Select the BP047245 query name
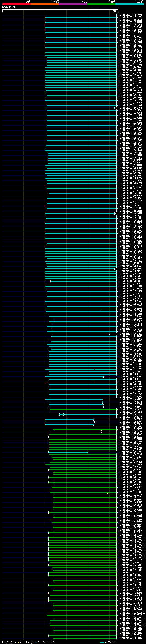Image resolution: width=146 pixels, height=644 pixels. point(8,7)
